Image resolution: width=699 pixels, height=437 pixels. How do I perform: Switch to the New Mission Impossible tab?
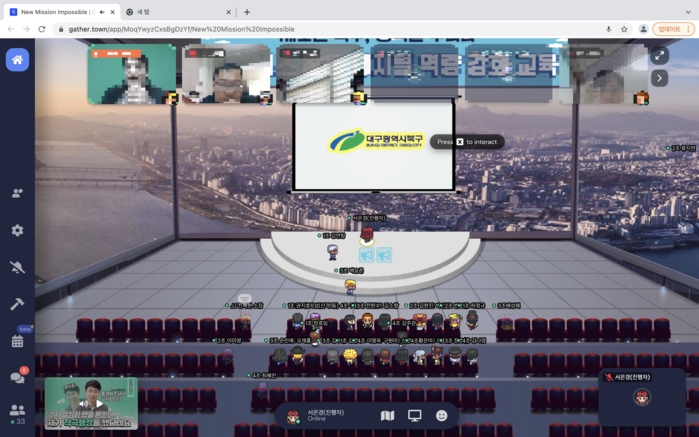tap(55, 12)
